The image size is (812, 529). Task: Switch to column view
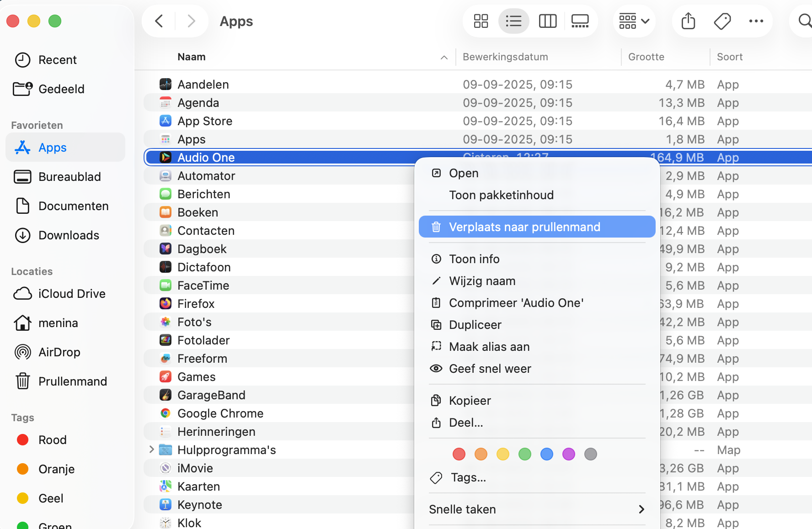[547, 21]
